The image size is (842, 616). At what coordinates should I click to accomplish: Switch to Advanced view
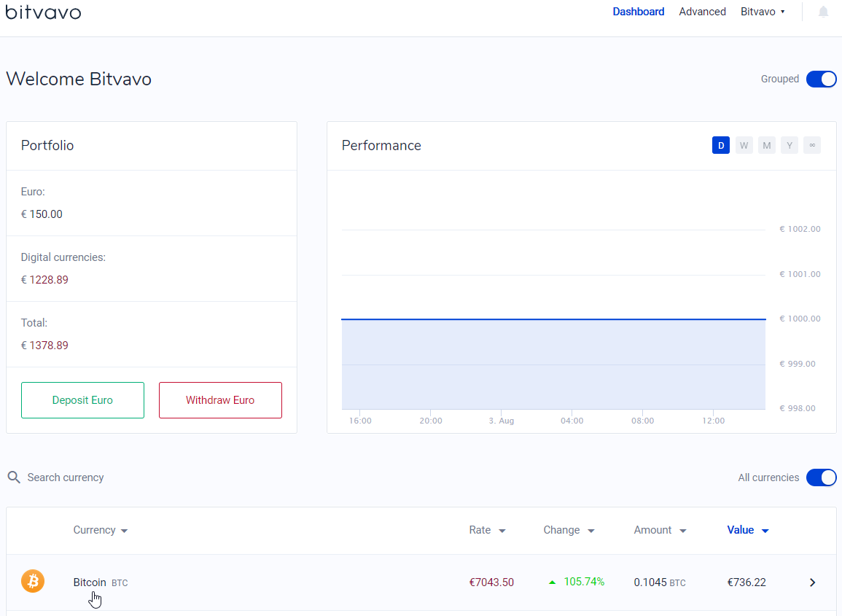click(x=702, y=12)
